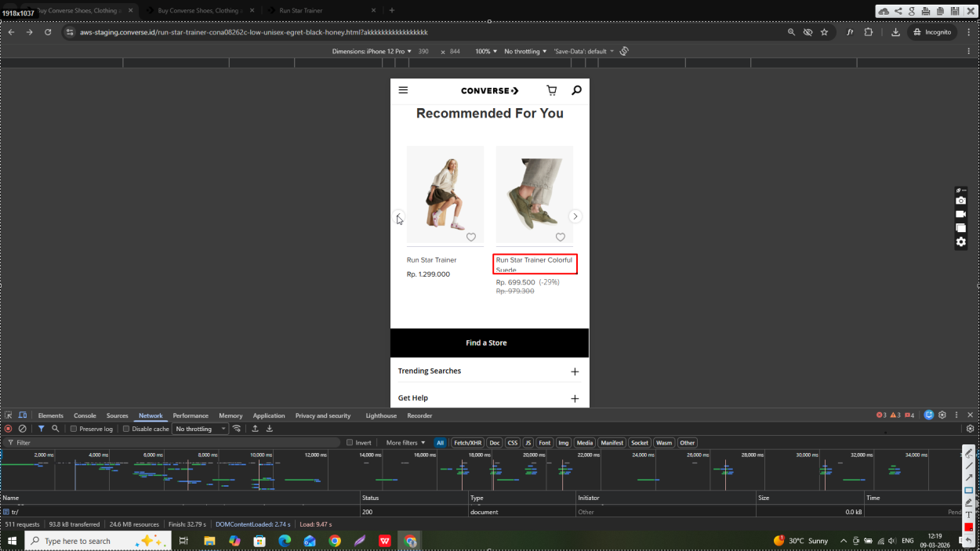980x551 pixels.
Task: Click the search magnifier on Converse page
Action: coord(576,90)
